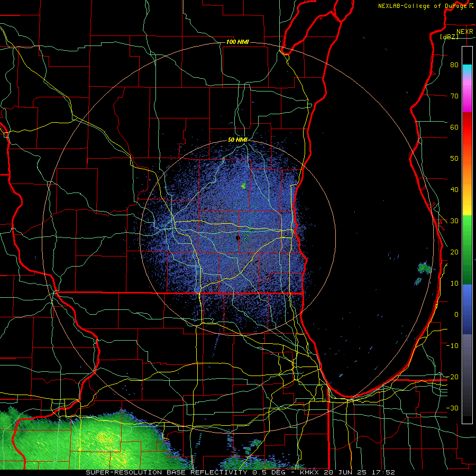Viewport: 476px width, 476px height.
Task: Click the 60 dBZ scale label
Action: (x=454, y=127)
